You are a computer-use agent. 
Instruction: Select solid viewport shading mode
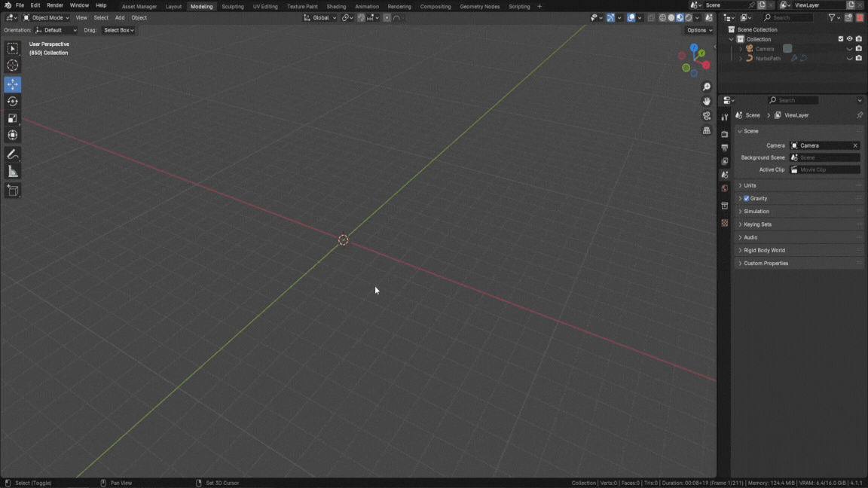point(671,18)
